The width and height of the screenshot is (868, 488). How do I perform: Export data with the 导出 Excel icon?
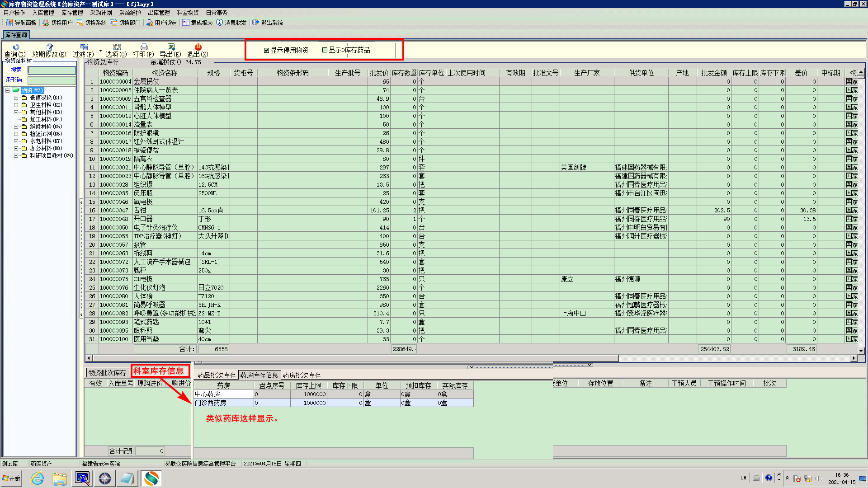point(171,47)
